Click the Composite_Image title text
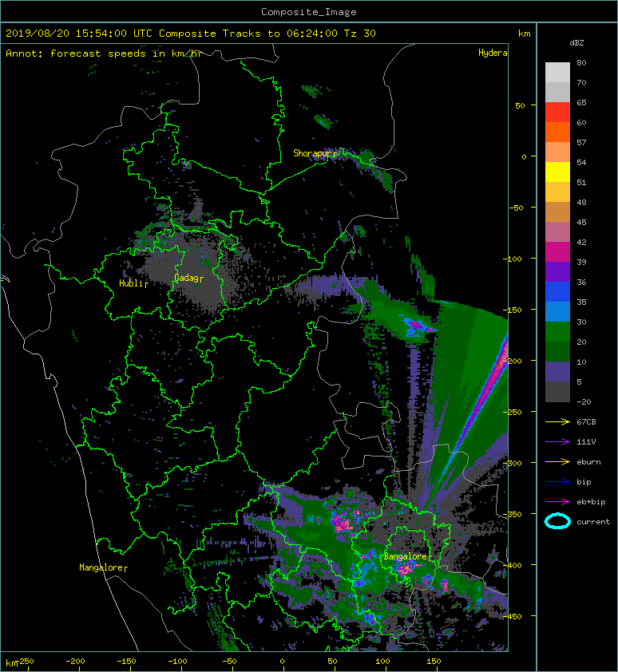 tap(309, 12)
